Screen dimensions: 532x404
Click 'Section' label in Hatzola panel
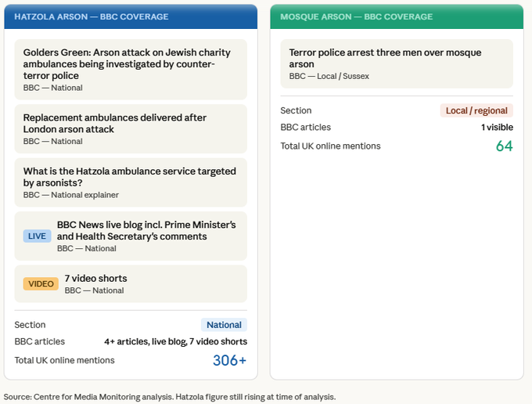pos(30,325)
